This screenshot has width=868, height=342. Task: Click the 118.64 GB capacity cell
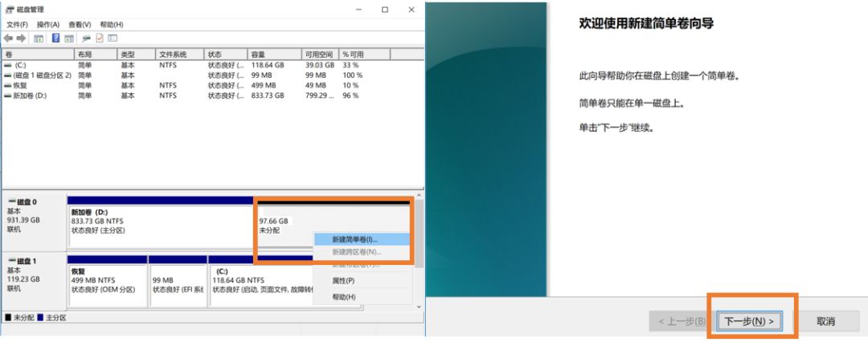(268, 65)
